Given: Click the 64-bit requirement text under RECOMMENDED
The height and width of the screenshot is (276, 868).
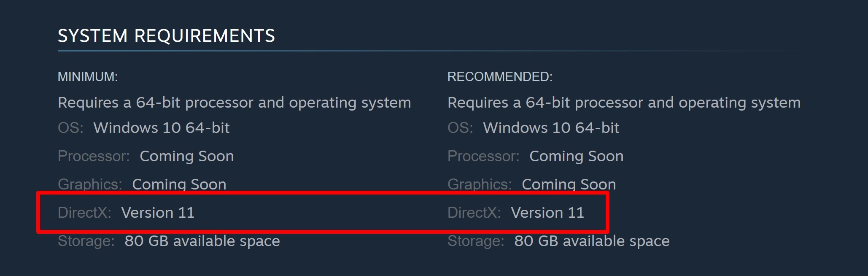Looking at the screenshot, I should click(624, 103).
